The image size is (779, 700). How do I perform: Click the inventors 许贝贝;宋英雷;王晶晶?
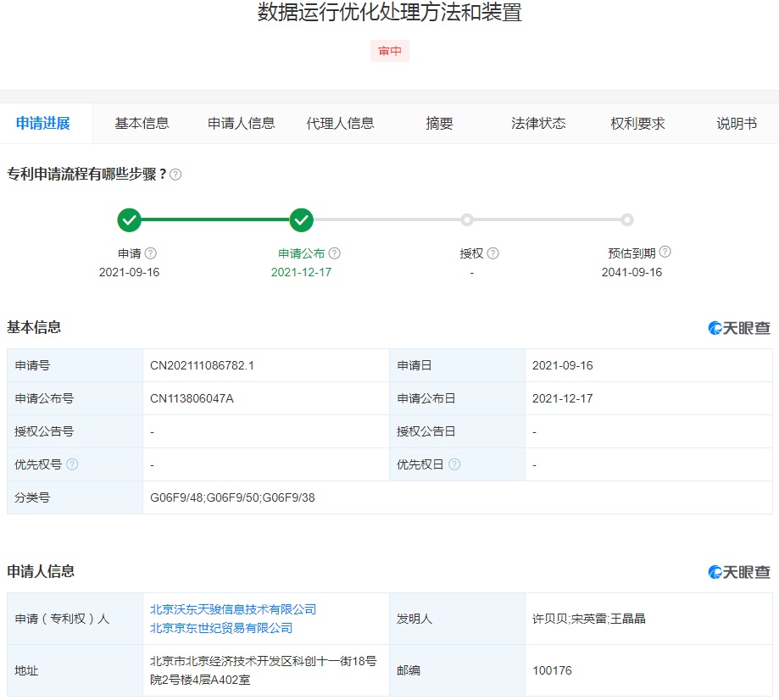tap(589, 619)
